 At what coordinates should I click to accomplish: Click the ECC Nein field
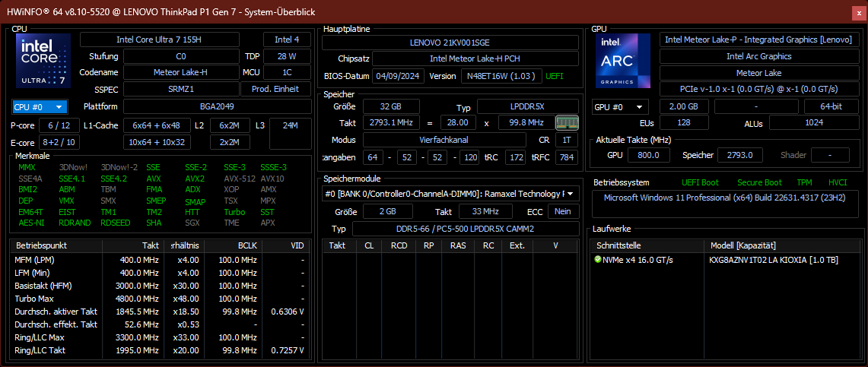[x=564, y=211]
